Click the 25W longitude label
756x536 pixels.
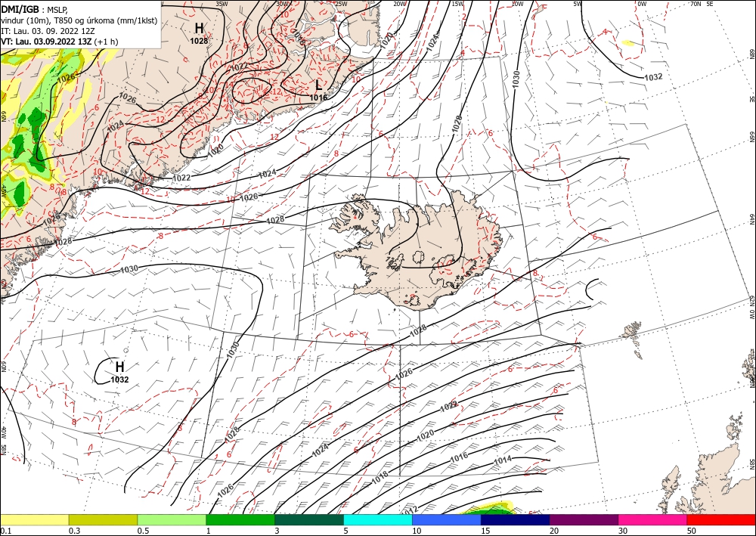pos(341,3)
